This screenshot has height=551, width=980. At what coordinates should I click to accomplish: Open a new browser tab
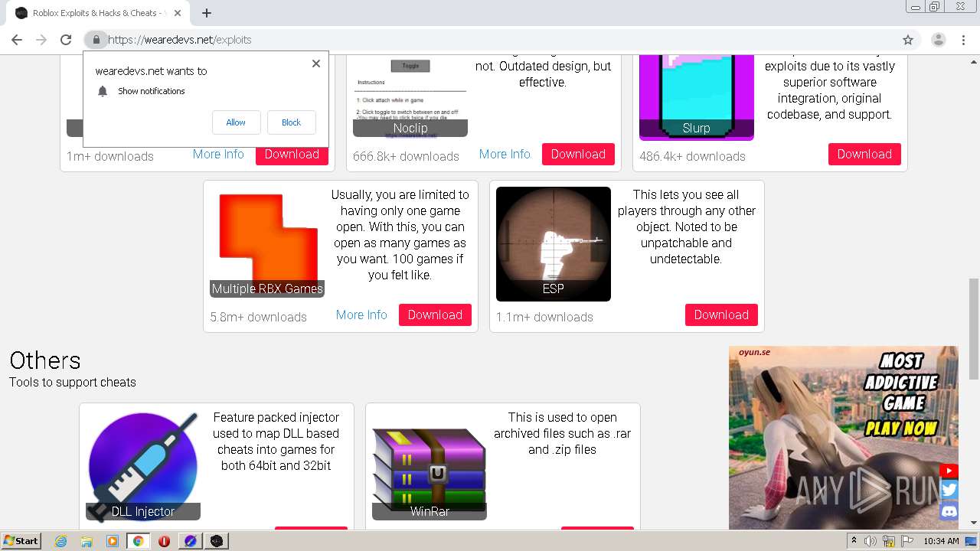(206, 13)
